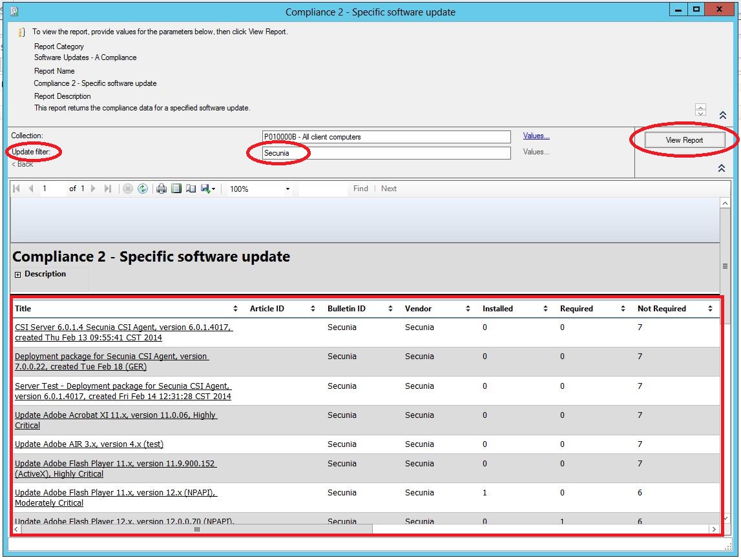Minimize the Compliance 2 window
The height and width of the screenshot is (560, 741).
point(678,10)
